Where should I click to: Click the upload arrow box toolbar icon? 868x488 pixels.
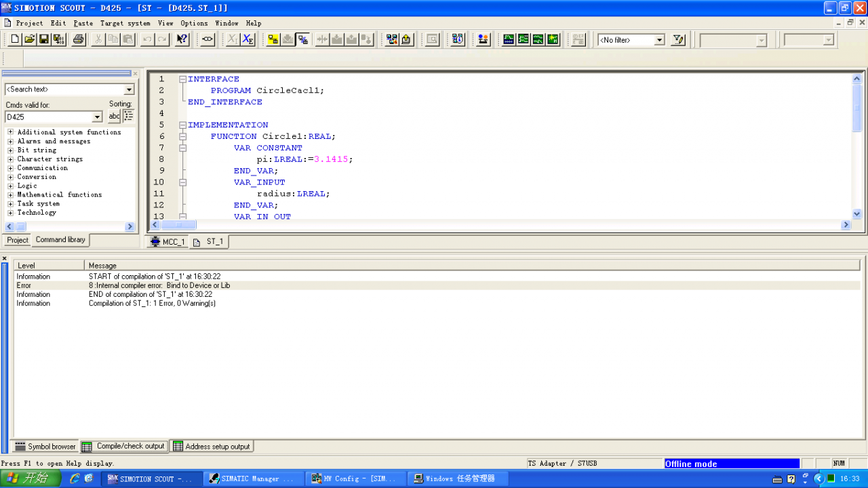coord(406,39)
